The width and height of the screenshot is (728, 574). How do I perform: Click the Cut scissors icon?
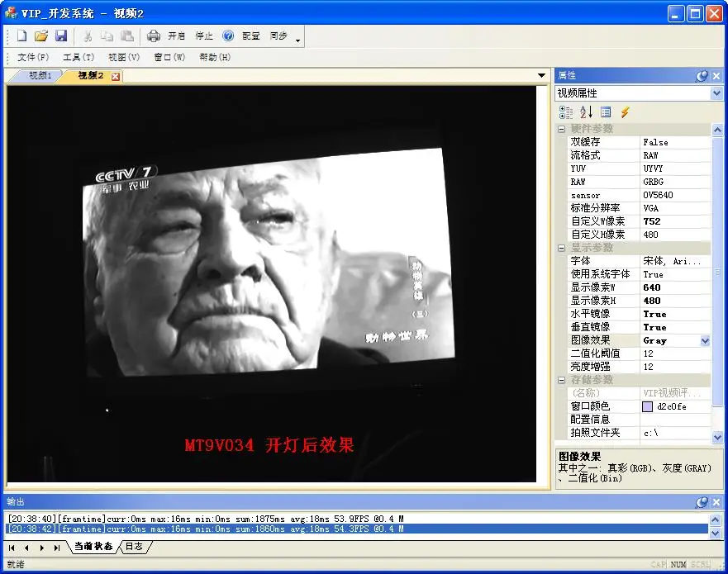pos(88,36)
